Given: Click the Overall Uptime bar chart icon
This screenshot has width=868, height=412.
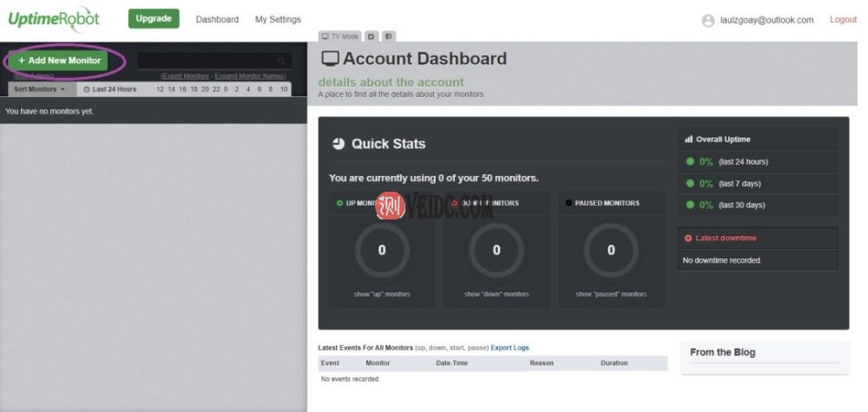Looking at the screenshot, I should coord(688,139).
